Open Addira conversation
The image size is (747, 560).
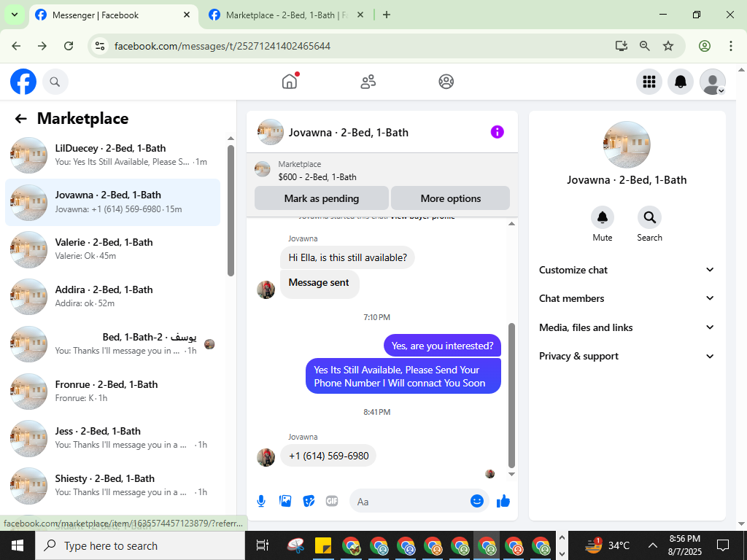click(x=113, y=296)
